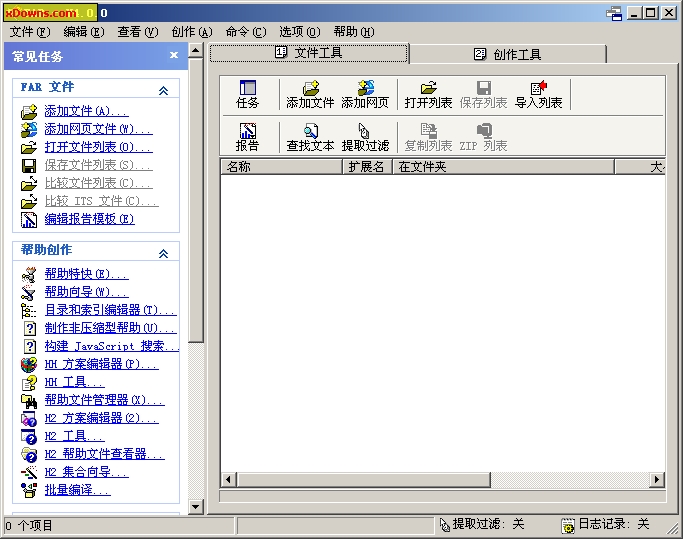The width and height of the screenshot is (683, 539).
Task: Click the icon beside 编辑报告模板(E)
Action: 29,220
